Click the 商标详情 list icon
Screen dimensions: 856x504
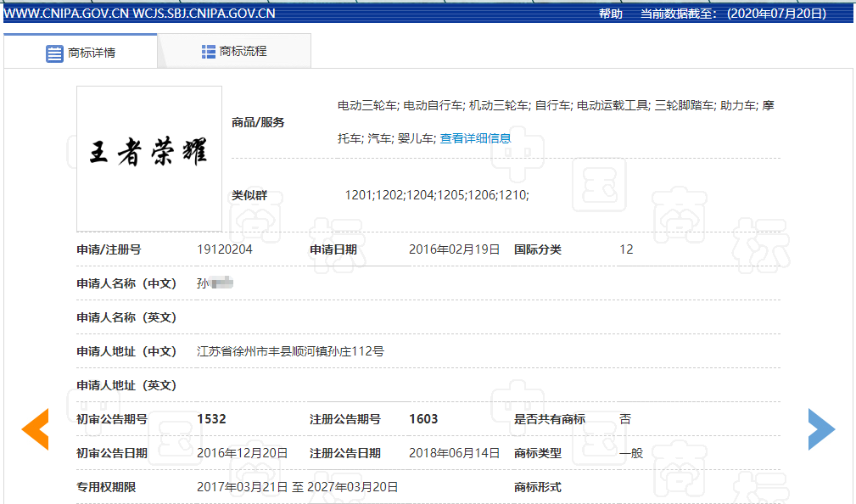point(54,53)
